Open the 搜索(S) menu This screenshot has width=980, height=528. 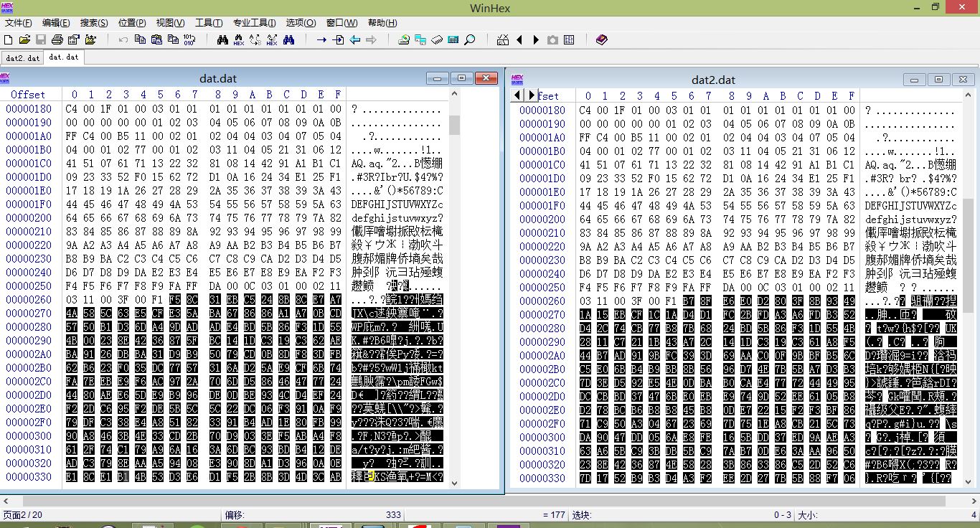94,23
